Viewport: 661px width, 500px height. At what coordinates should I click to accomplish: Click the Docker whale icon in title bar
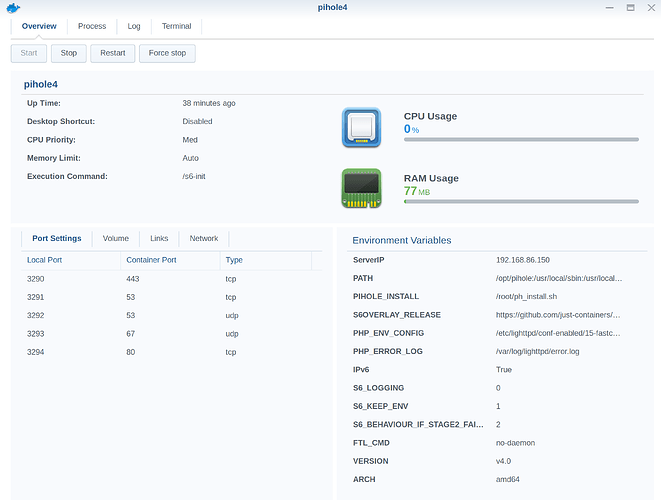click(12, 8)
